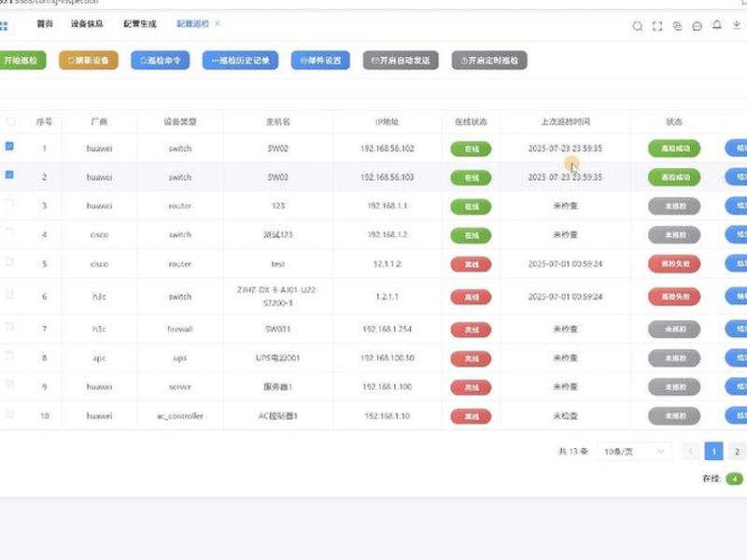
Task: Click the green online count badge 4
Action: click(x=734, y=479)
